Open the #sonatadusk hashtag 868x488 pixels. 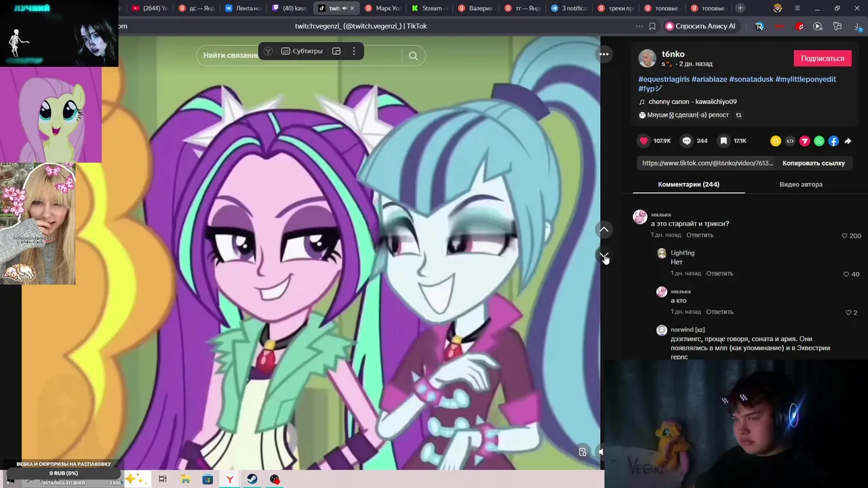(751, 79)
